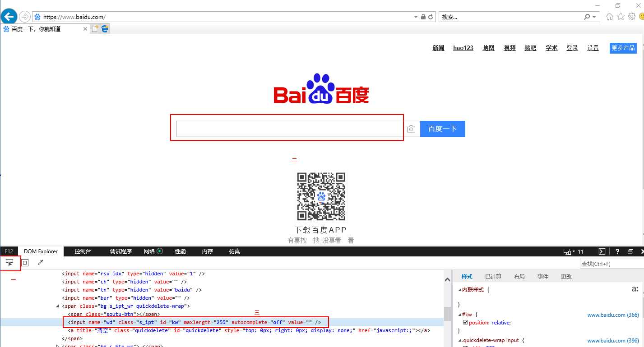The width and height of the screenshot is (644, 347).
Task: Open the www.baidu.com (366) source link
Action: 613,315
